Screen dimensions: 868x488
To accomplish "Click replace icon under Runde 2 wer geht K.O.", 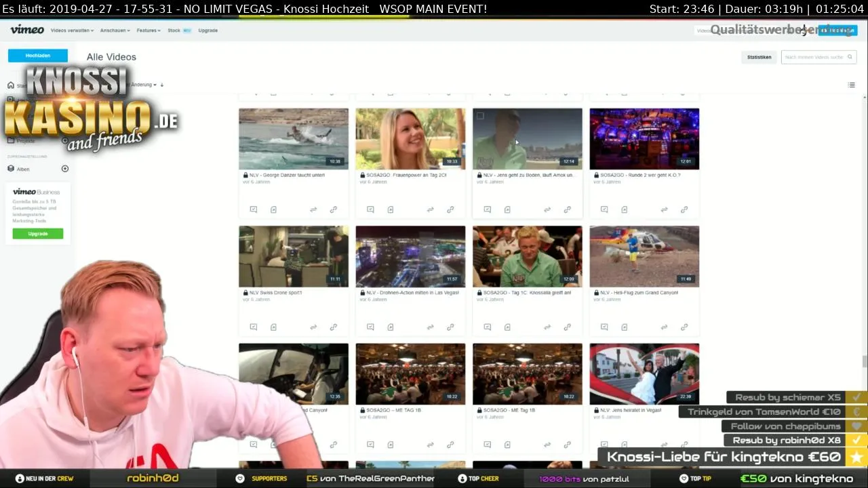I will pos(664,209).
